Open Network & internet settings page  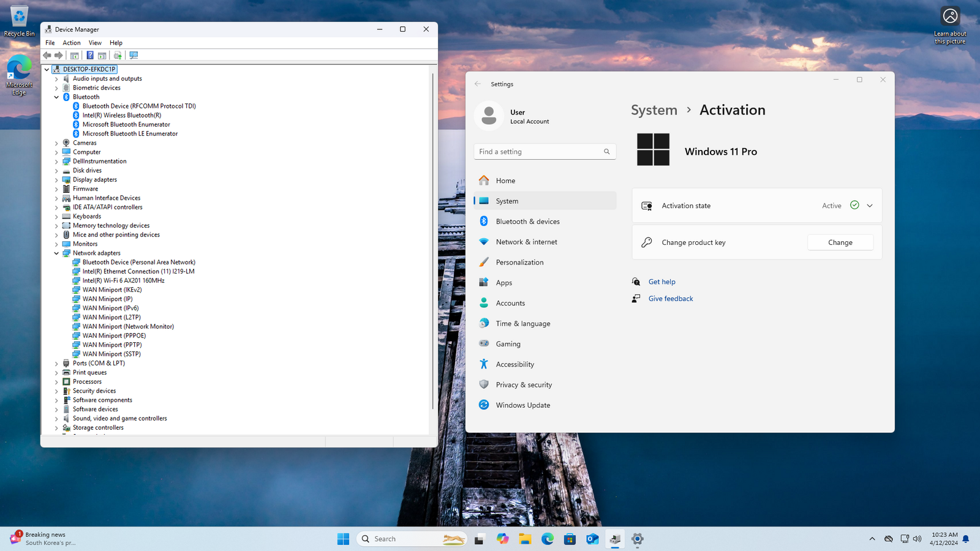[545, 242]
